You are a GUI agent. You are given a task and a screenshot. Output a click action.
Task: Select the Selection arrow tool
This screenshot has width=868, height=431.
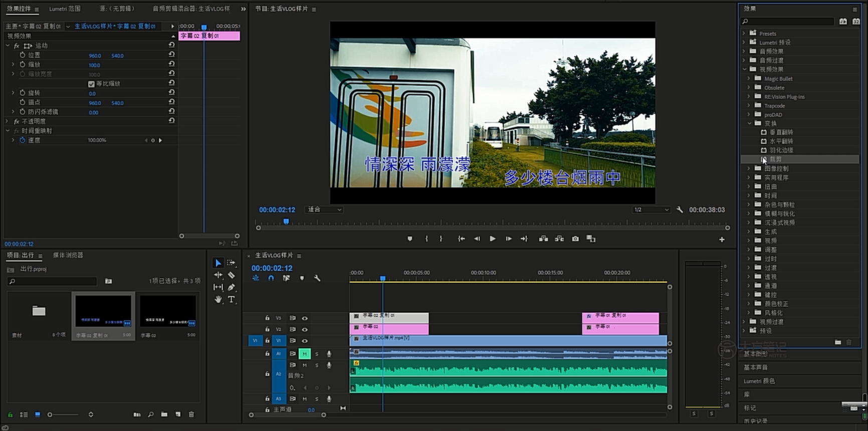218,263
